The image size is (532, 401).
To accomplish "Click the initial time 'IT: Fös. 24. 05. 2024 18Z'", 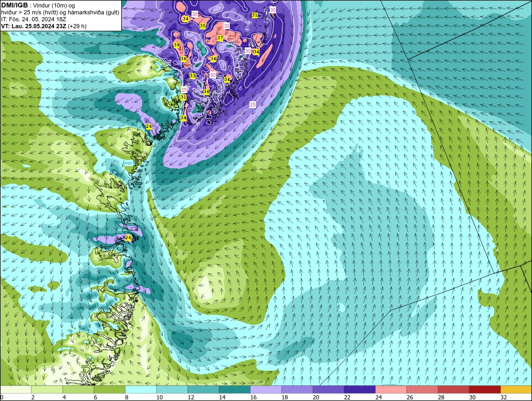I will 34,19.
